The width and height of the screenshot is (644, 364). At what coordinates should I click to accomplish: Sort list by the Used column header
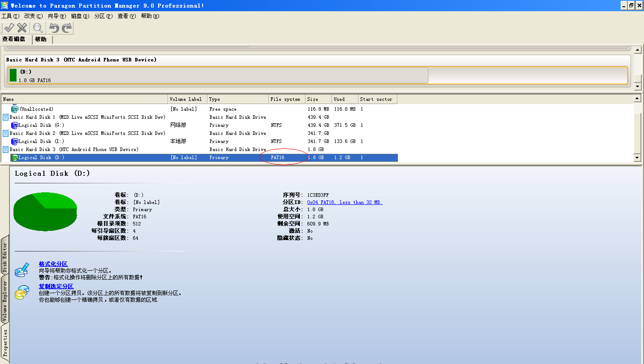345,99
